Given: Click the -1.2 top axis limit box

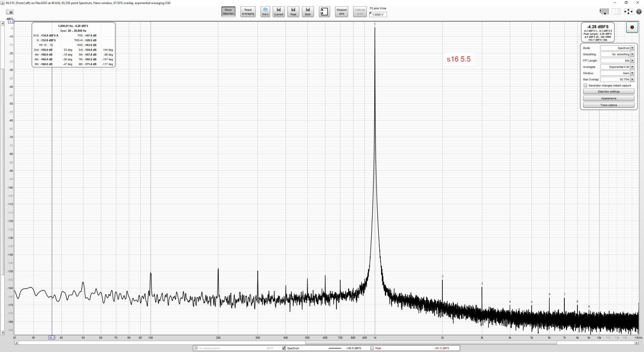Looking at the screenshot, I should [x=11, y=22].
